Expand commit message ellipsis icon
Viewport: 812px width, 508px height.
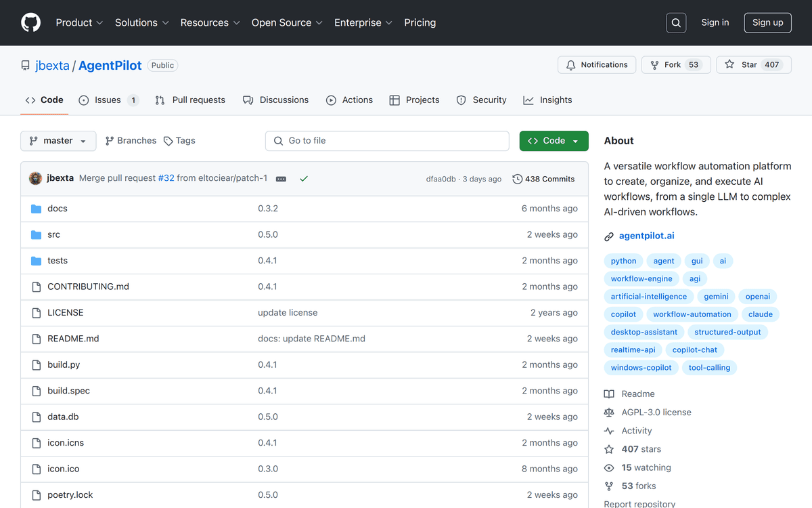tap(281, 179)
